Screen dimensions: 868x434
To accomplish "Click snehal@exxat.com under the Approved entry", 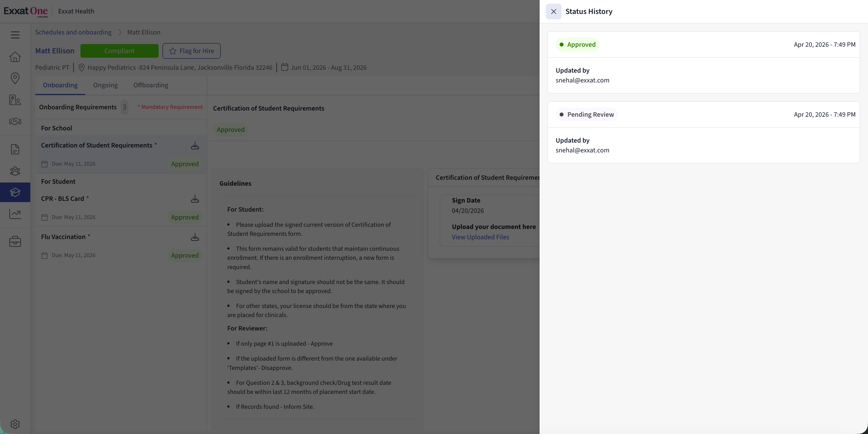I will (x=582, y=80).
